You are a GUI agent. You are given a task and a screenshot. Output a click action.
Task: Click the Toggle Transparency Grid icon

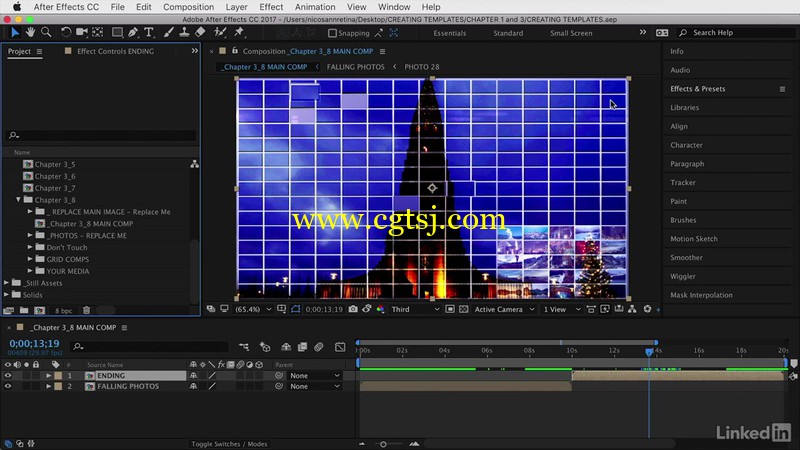463,309
